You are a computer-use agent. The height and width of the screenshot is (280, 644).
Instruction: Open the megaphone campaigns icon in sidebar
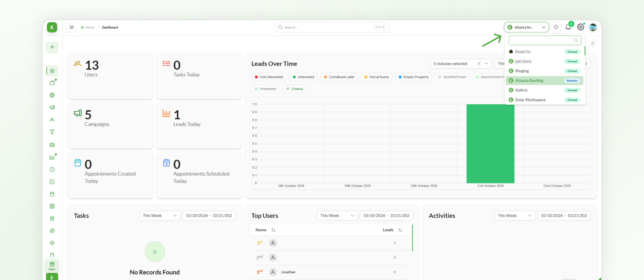(x=52, y=107)
